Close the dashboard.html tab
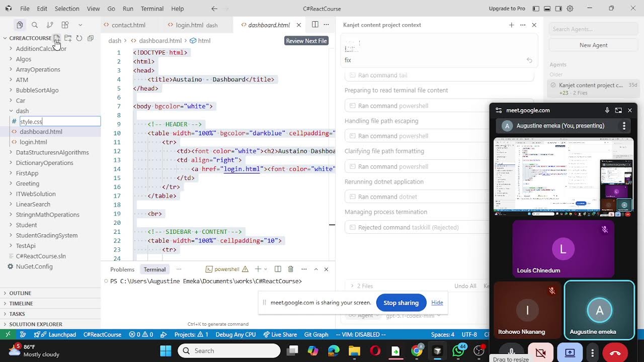The width and height of the screenshot is (644, 362). point(299,25)
